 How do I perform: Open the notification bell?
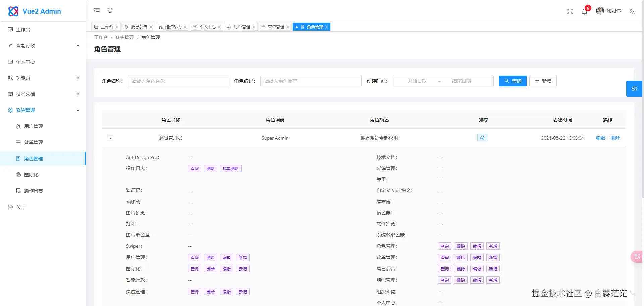point(585,11)
